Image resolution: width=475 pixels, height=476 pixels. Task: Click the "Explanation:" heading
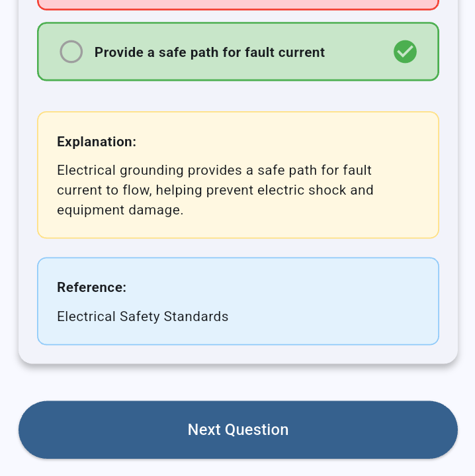[97, 142]
